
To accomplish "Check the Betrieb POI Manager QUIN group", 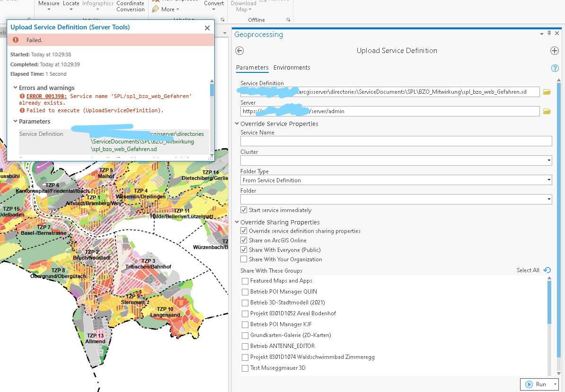I will 245,292.
